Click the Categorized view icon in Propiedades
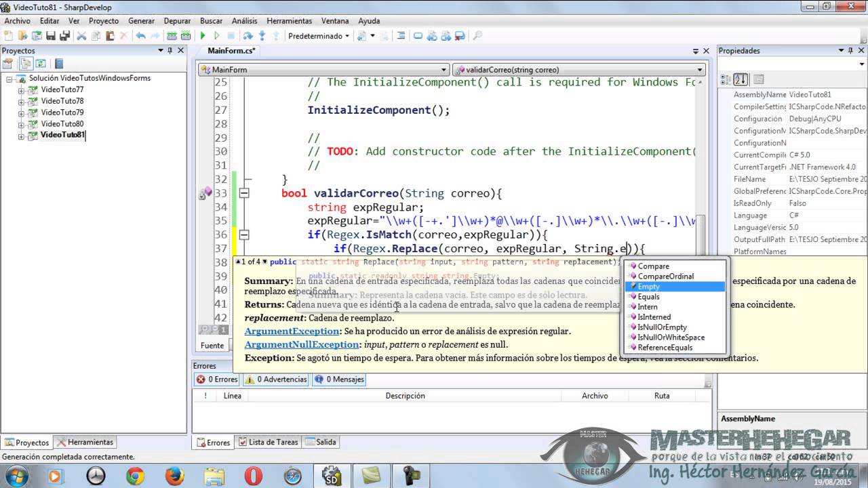Viewport: 868px width, 488px height. click(725, 79)
